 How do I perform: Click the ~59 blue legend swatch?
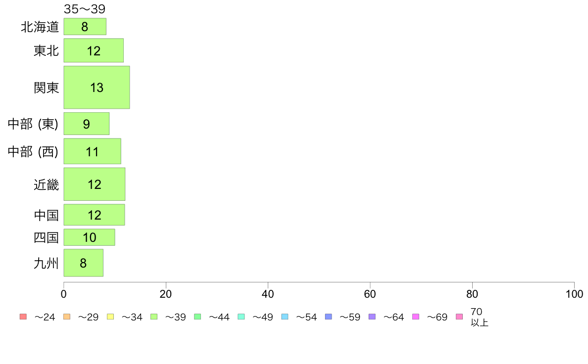tap(329, 317)
